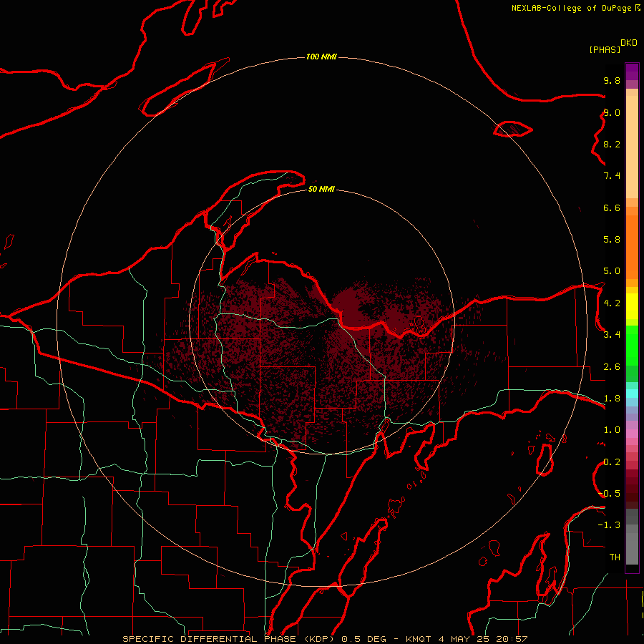Pick the yellow color bar segment

[632, 306]
